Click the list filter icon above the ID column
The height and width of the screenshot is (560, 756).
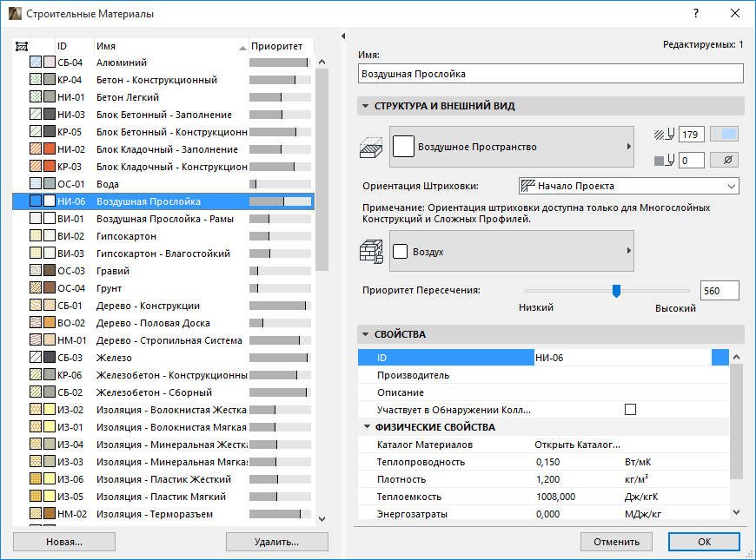point(22,46)
